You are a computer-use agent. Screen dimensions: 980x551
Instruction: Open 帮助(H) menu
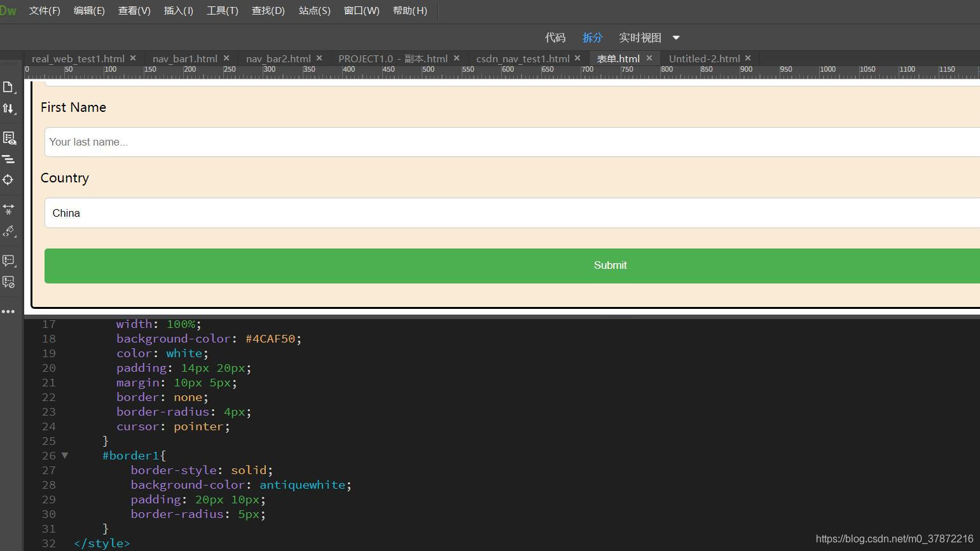click(x=410, y=11)
